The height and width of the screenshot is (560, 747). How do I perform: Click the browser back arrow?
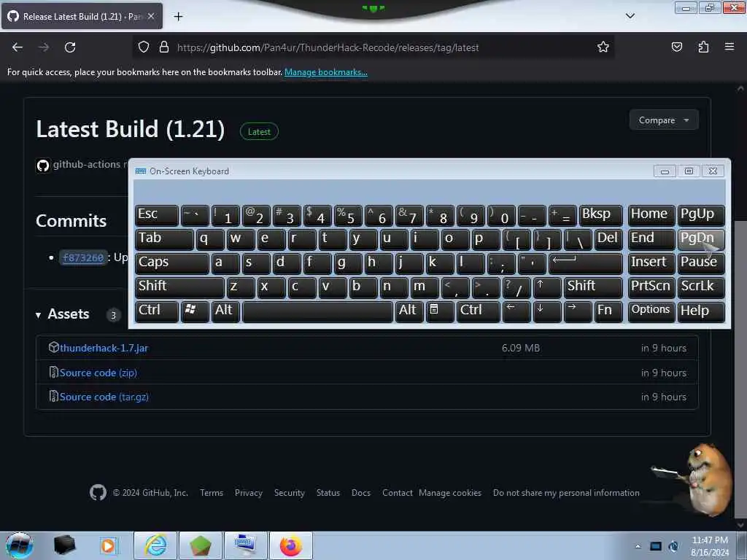click(x=18, y=47)
